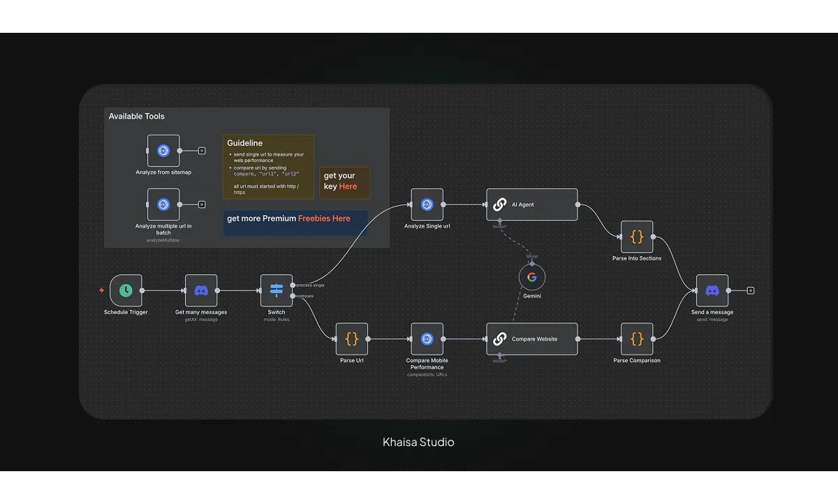This screenshot has height=504, width=838.
Task: Click the Khaisa Studio caption
Action: (x=418, y=442)
